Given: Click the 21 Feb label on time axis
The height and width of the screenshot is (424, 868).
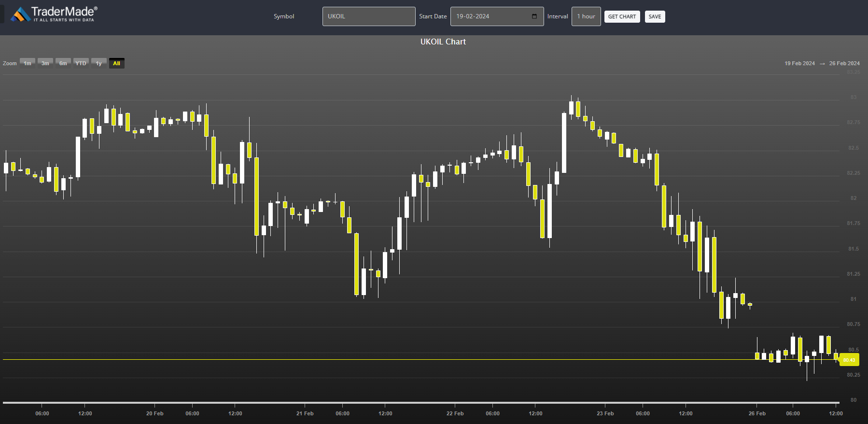Looking at the screenshot, I should pyautogui.click(x=305, y=413).
